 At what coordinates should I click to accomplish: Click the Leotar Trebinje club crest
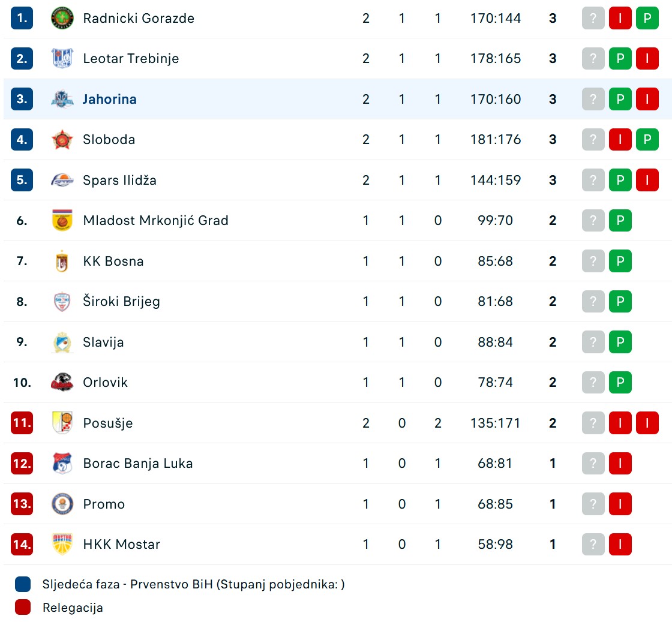click(x=62, y=58)
